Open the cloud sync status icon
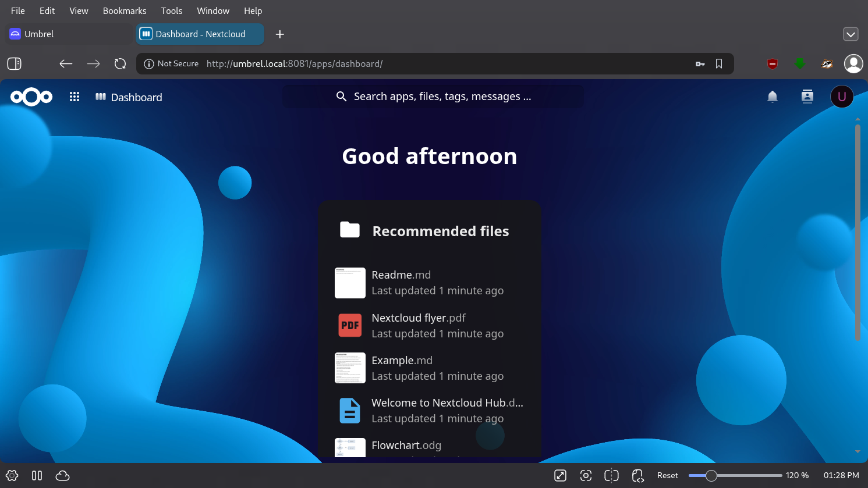868x488 pixels. [62, 476]
